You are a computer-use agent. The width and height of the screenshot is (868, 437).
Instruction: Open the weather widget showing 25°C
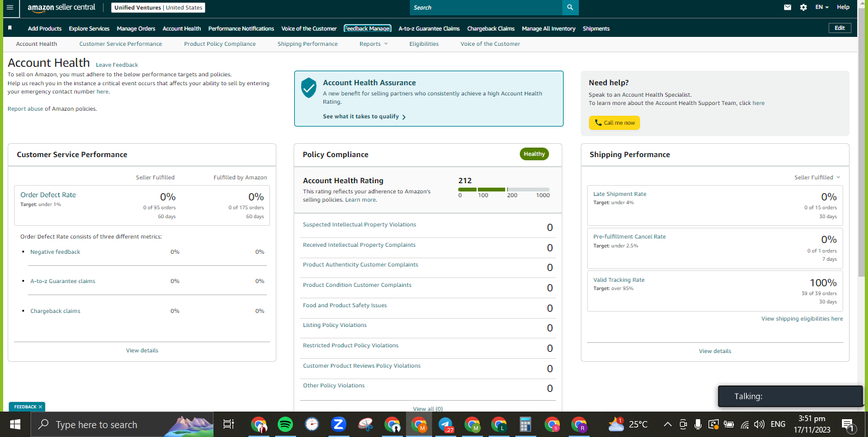tap(628, 424)
